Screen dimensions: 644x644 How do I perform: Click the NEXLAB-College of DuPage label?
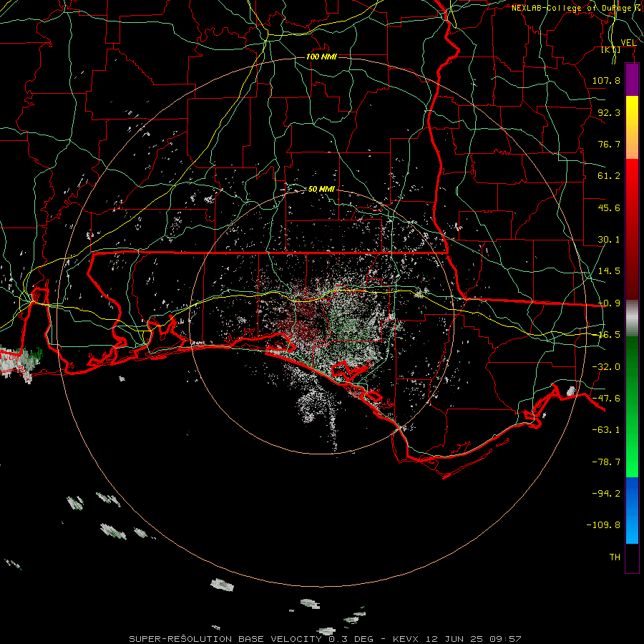coord(575,8)
